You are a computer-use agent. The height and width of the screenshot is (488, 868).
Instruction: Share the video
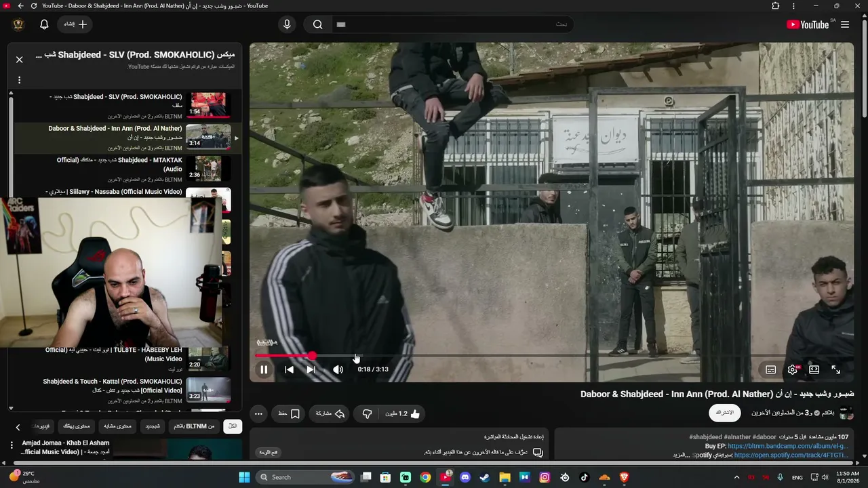click(x=330, y=413)
